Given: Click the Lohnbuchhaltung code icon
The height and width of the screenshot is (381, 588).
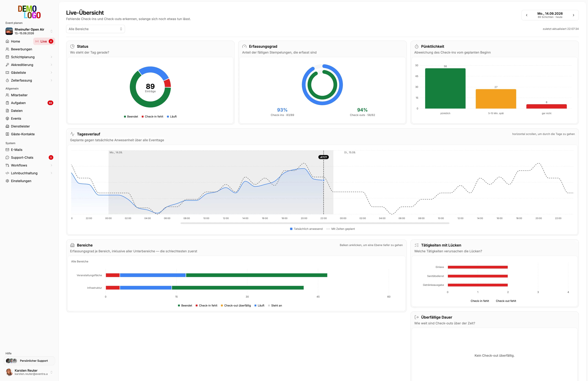Looking at the screenshot, I should (x=7, y=173).
